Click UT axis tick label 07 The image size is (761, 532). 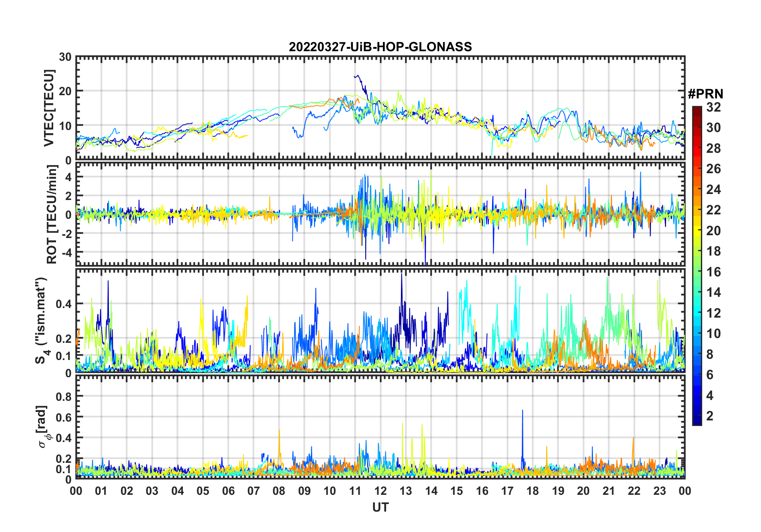tap(254, 491)
